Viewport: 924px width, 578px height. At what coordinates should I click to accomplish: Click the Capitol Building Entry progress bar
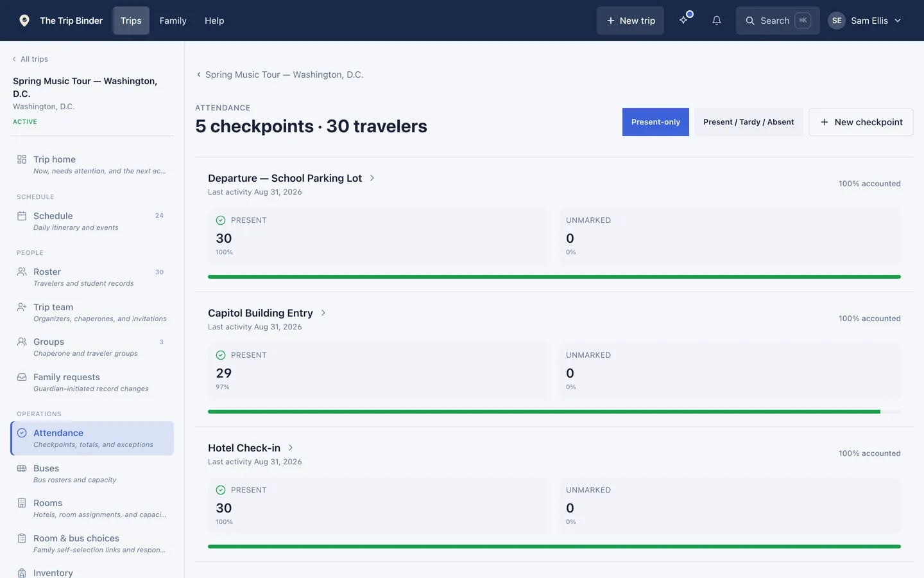tap(554, 412)
